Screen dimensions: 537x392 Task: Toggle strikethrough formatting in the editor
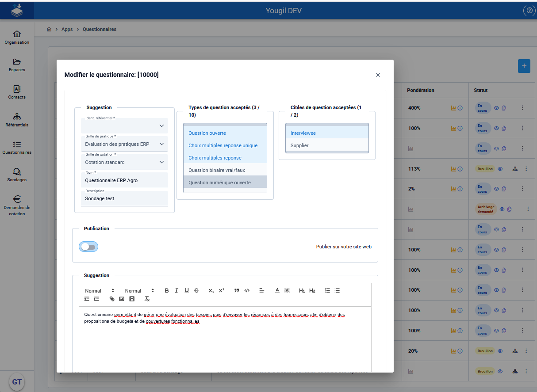tap(197, 290)
